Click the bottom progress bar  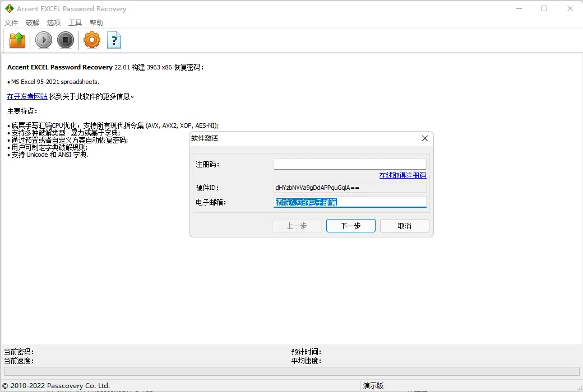tap(291, 371)
